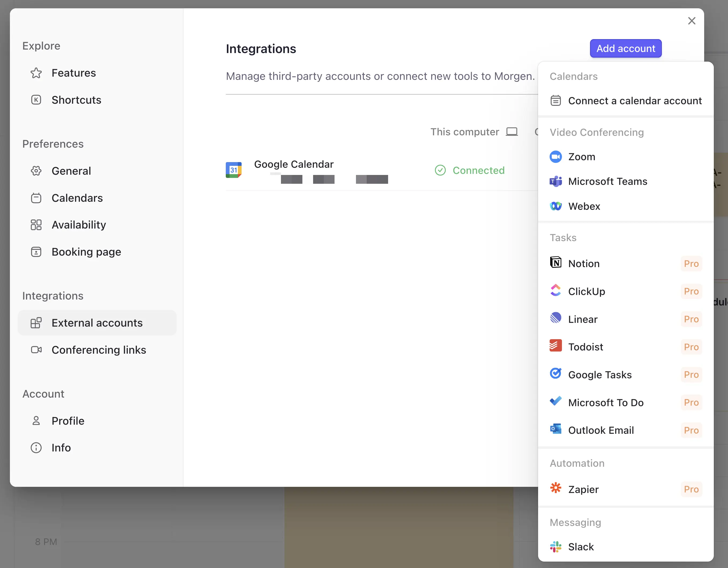Click the green Connected checkmark icon
Screen dimensions: 728x568
pos(440,170)
